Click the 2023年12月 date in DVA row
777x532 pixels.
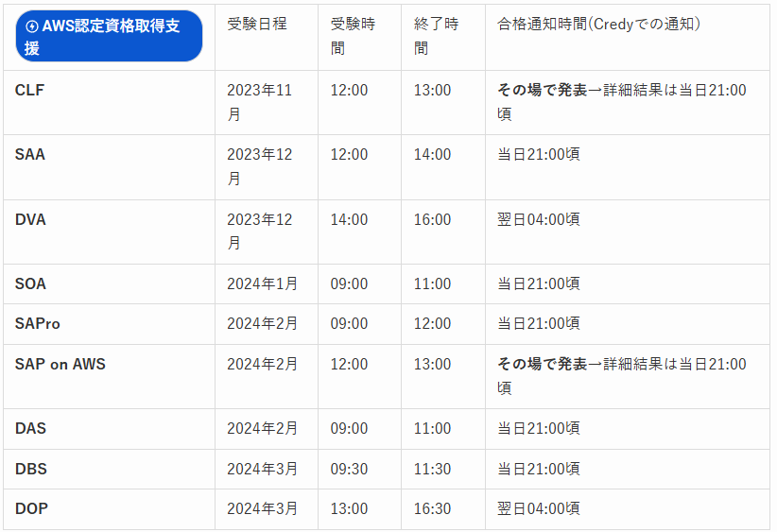[259, 232]
